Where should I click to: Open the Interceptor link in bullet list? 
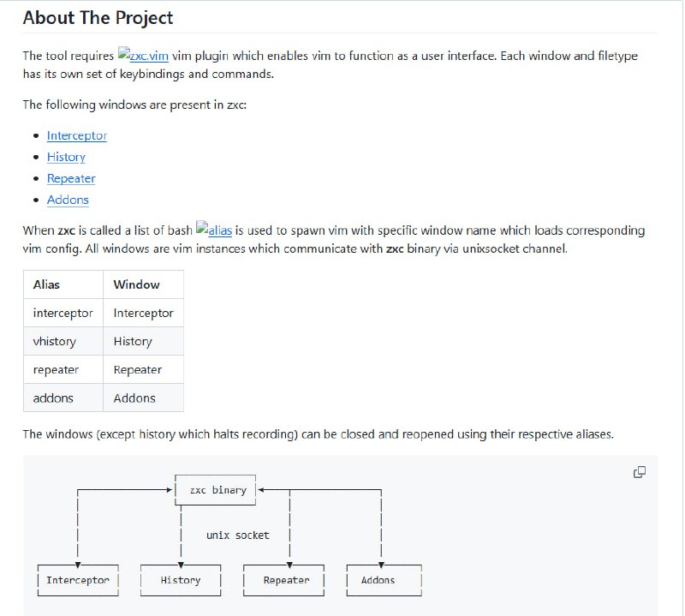tap(77, 135)
